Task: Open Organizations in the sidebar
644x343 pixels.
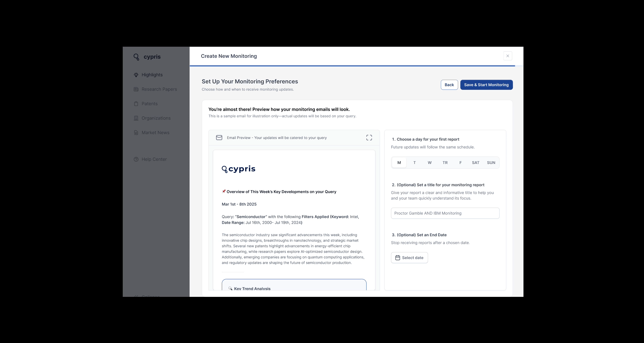Action: click(x=156, y=118)
